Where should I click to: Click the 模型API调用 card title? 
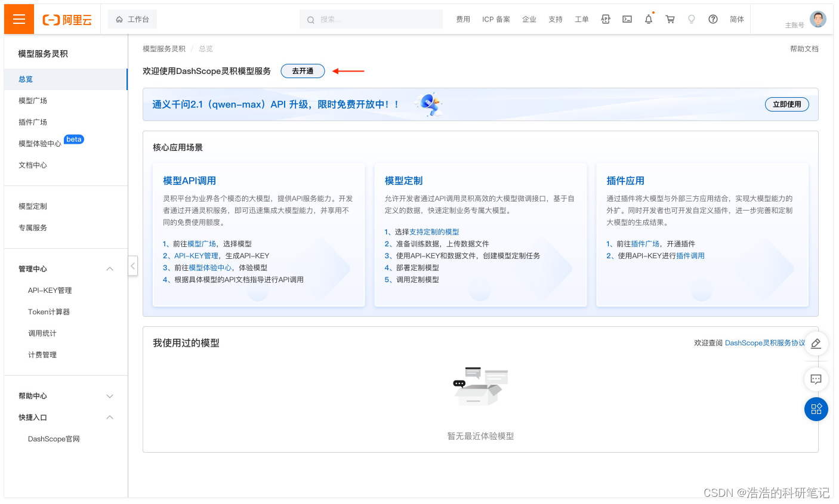pos(190,181)
